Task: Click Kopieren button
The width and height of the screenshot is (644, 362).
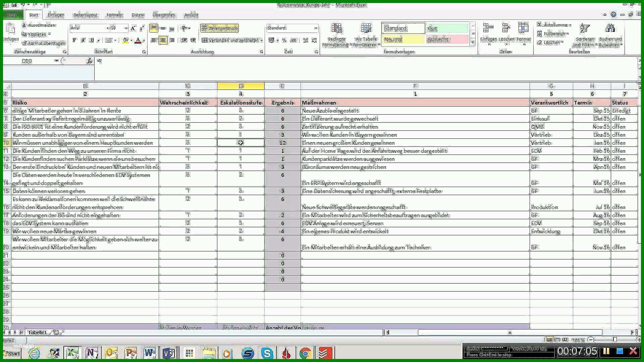Action: [36, 34]
